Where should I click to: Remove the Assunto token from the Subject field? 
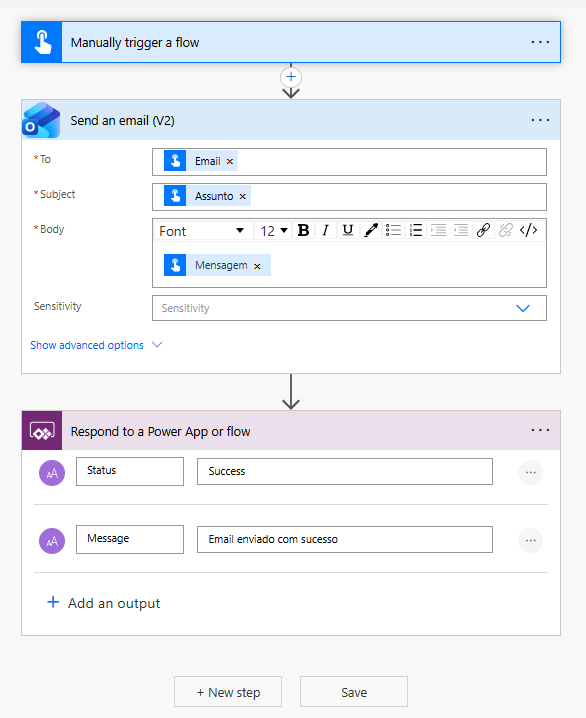click(x=243, y=196)
